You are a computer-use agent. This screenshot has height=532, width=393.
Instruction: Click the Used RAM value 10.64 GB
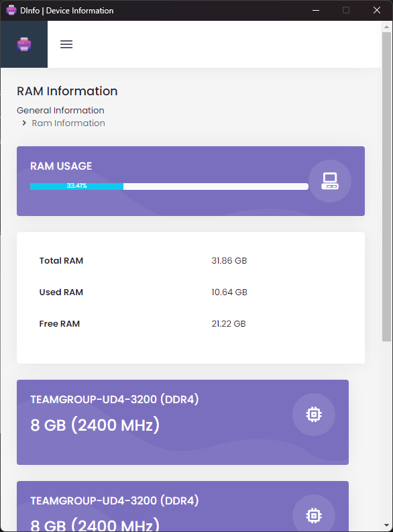tap(229, 292)
